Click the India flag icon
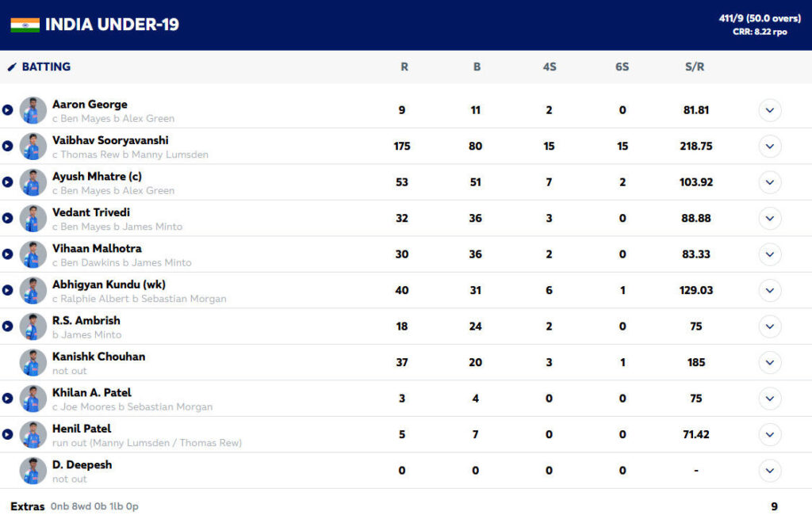This screenshot has height=519, width=812. click(x=25, y=25)
